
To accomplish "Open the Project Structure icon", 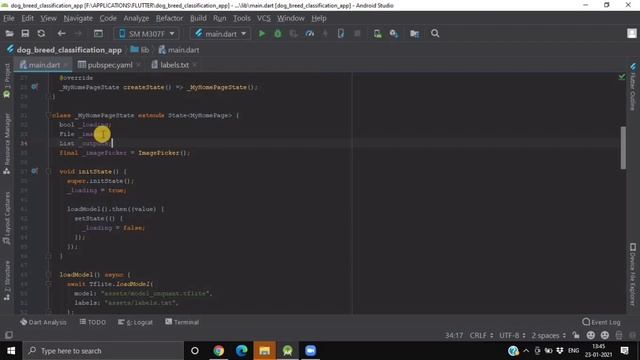I will (414, 33).
